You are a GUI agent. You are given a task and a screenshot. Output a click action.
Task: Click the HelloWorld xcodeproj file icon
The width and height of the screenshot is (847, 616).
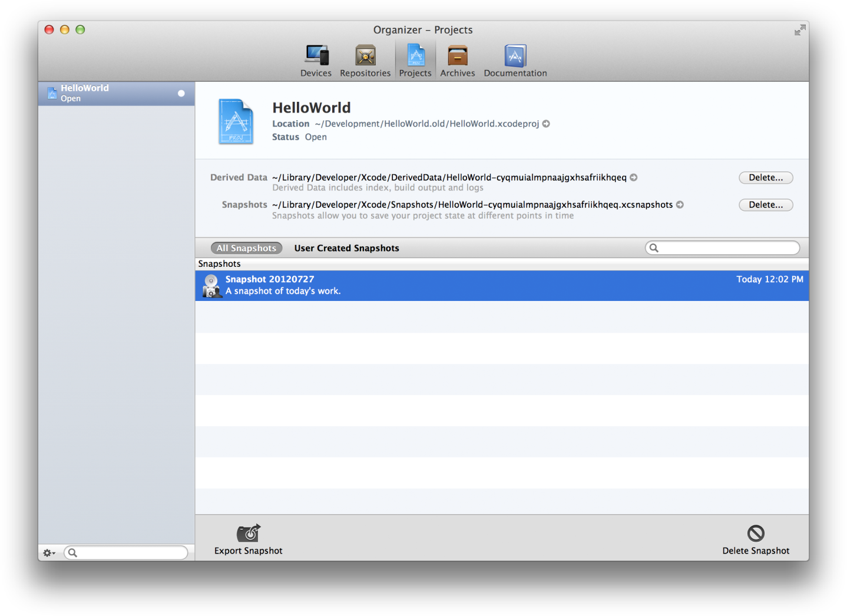coord(236,121)
